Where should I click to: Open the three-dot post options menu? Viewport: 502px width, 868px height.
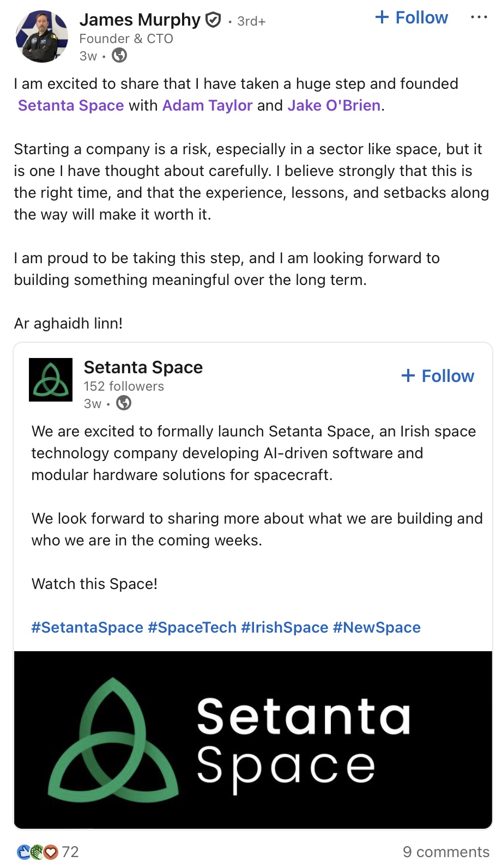[479, 17]
